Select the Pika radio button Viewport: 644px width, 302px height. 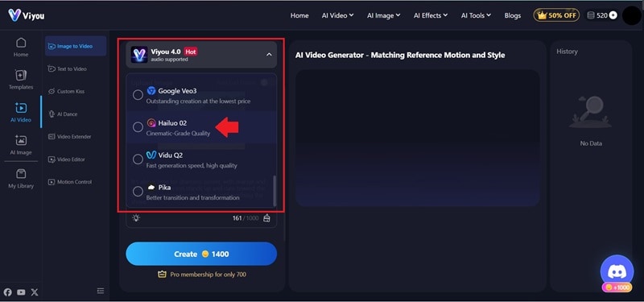138,191
